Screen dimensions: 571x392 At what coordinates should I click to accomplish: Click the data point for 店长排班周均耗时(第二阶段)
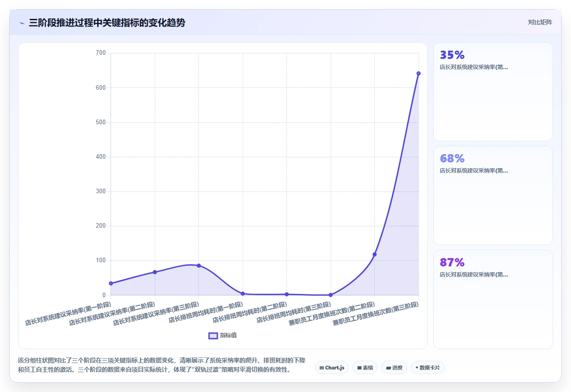click(x=286, y=294)
